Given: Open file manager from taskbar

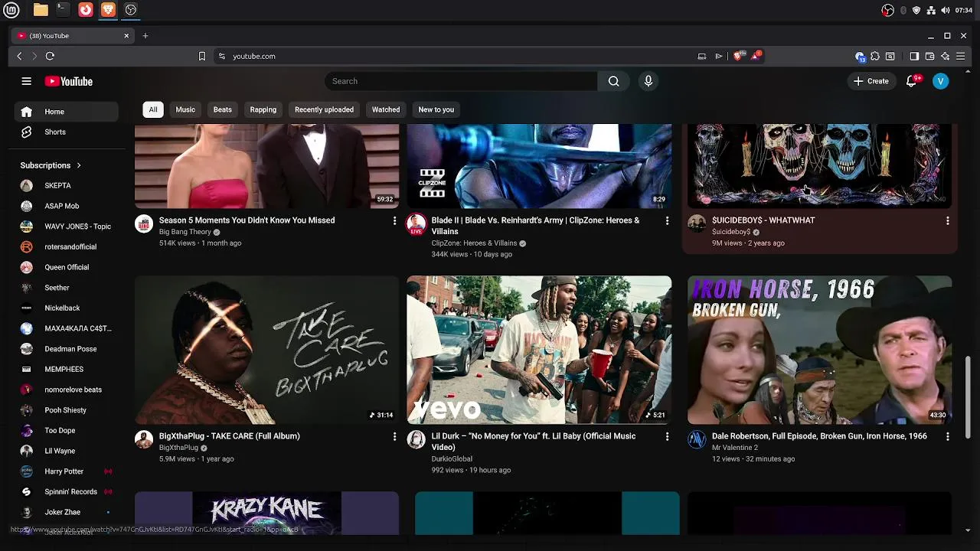Looking at the screenshot, I should (x=41, y=10).
